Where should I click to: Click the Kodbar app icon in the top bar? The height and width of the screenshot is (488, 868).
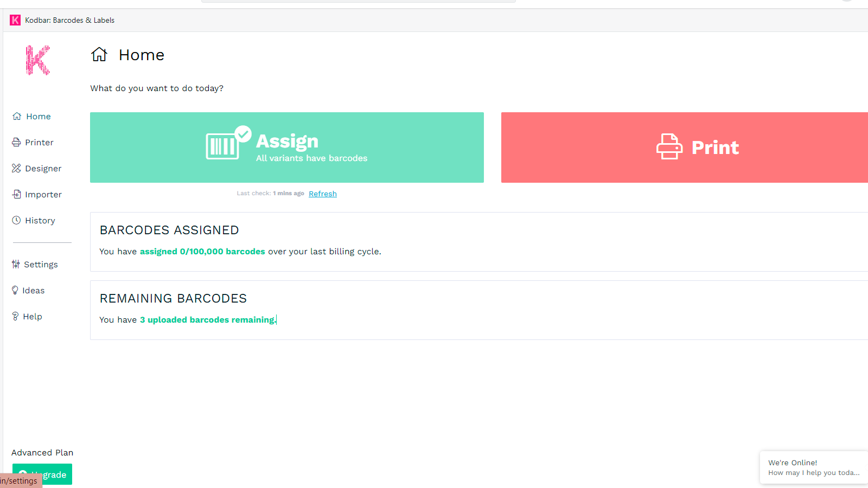point(15,20)
